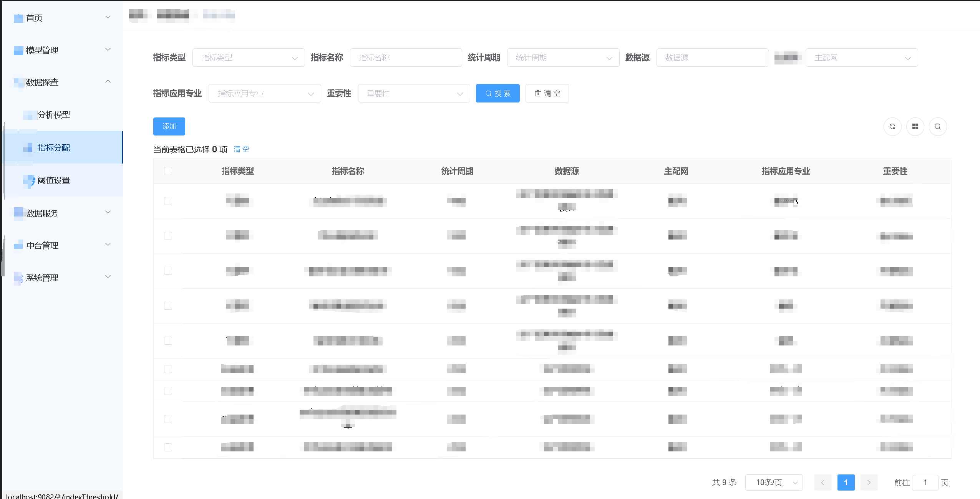Image resolution: width=980 pixels, height=499 pixels.
Task: Expand the 首页 menu chevron
Action: tap(108, 17)
